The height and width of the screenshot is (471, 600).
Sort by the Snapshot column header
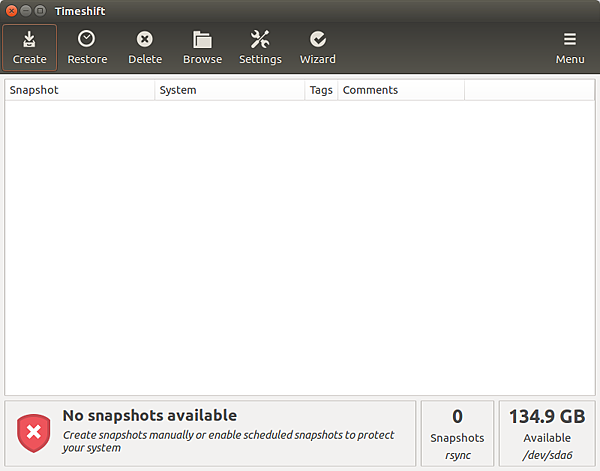pyautogui.click(x=80, y=90)
